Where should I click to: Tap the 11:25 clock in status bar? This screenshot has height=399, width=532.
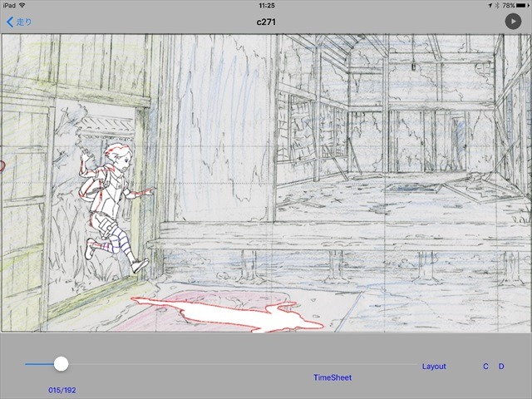(266, 5)
